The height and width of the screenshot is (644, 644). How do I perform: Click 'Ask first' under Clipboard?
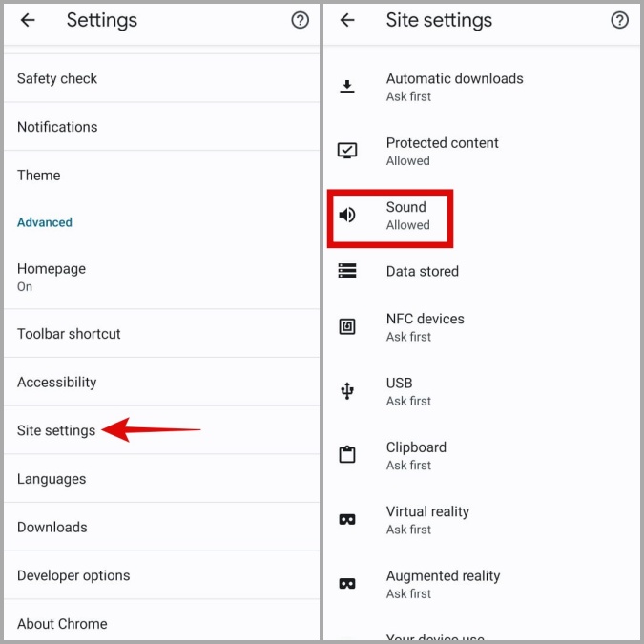pos(408,466)
